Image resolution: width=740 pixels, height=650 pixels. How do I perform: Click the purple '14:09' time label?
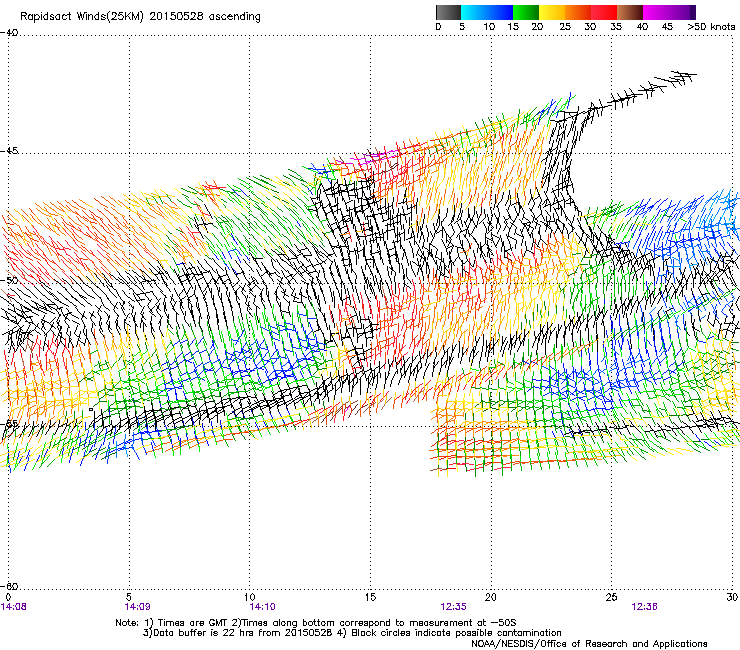pyautogui.click(x=137, y=607)
